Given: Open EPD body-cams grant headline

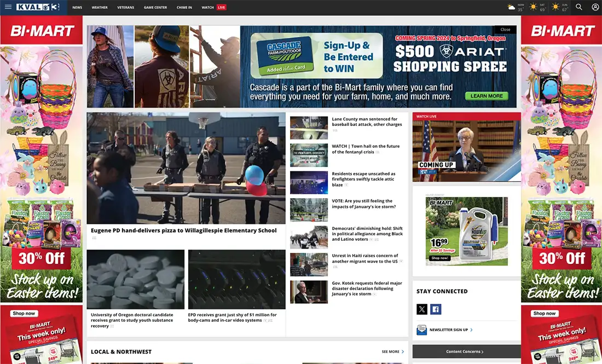Looking at the screenshot, I should (232, 317).
